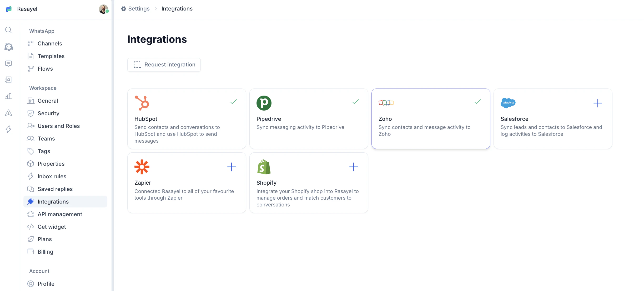Go to Settings breadcrumb link
Viewport: 644px width, 291px height.
pyautogui.click(x=139, y=9)
